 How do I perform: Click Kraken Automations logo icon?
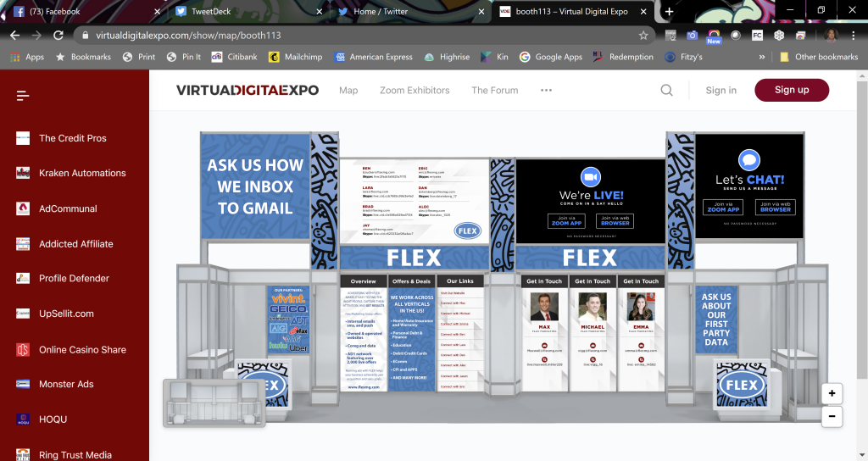tap(23, 173)
